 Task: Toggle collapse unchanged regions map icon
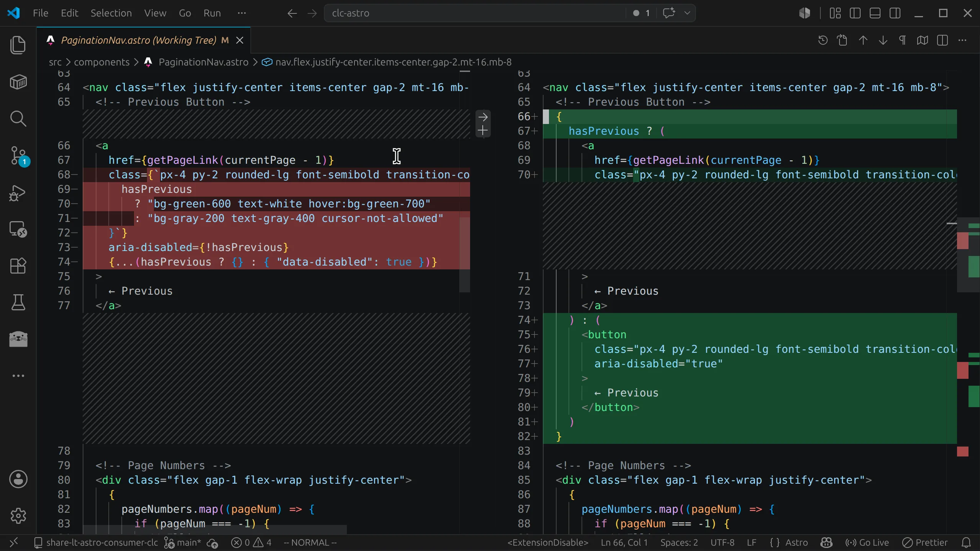point(923,40)
